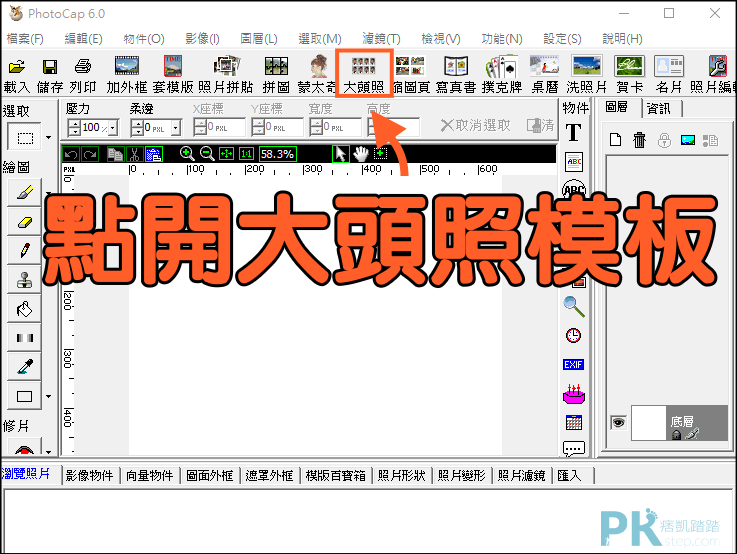This screenshot has height=554, width=737.
Task: Open the 載入 load file tool
Action: [17, 75]
